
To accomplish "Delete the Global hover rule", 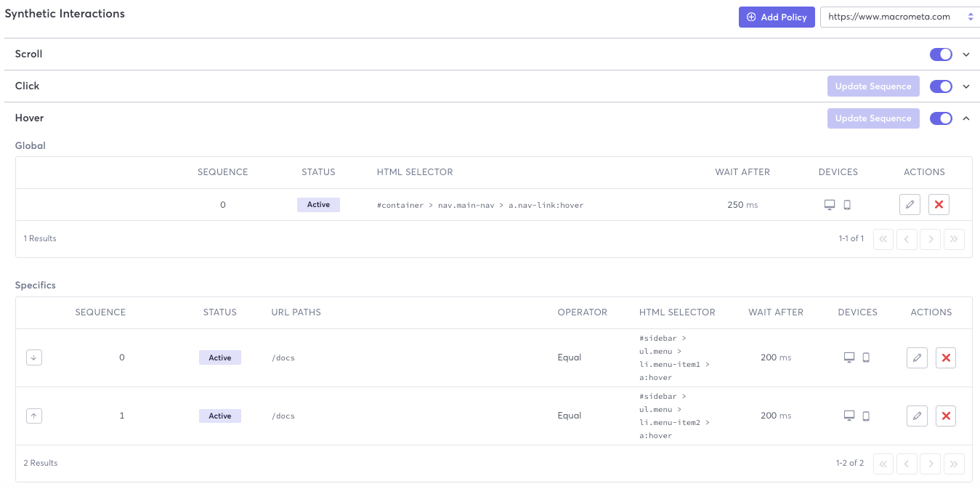I will [x=939, y=204].
